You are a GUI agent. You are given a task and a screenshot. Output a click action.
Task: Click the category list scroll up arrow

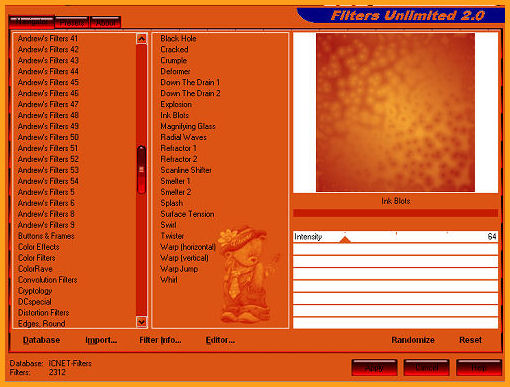point(142,39)
